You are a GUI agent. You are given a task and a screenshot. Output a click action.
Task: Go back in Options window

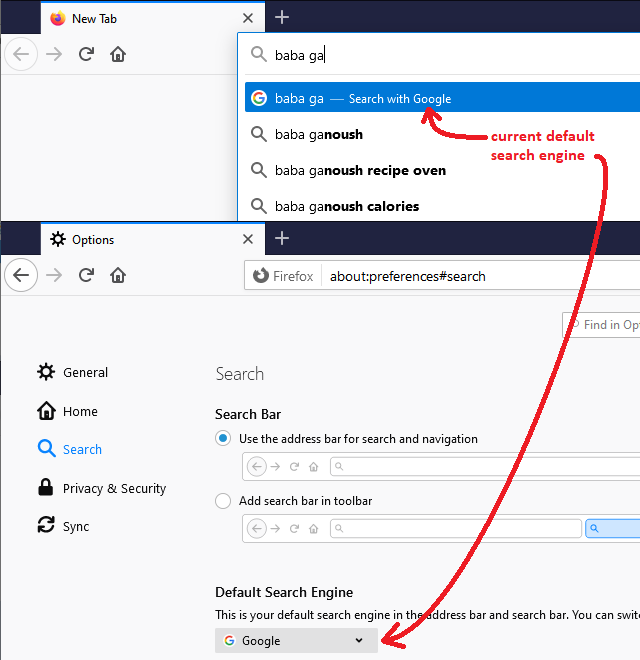pos(21,275)
